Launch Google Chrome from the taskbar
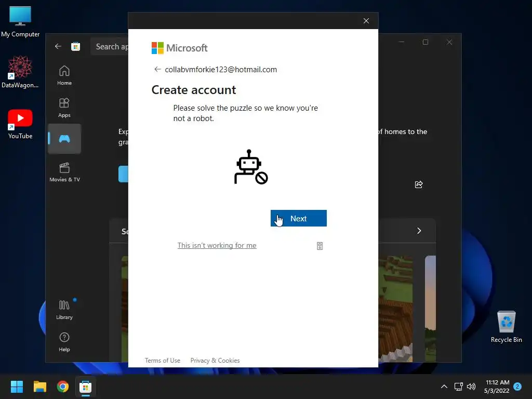Screen dimensions: 532x399 pos(63,387)
